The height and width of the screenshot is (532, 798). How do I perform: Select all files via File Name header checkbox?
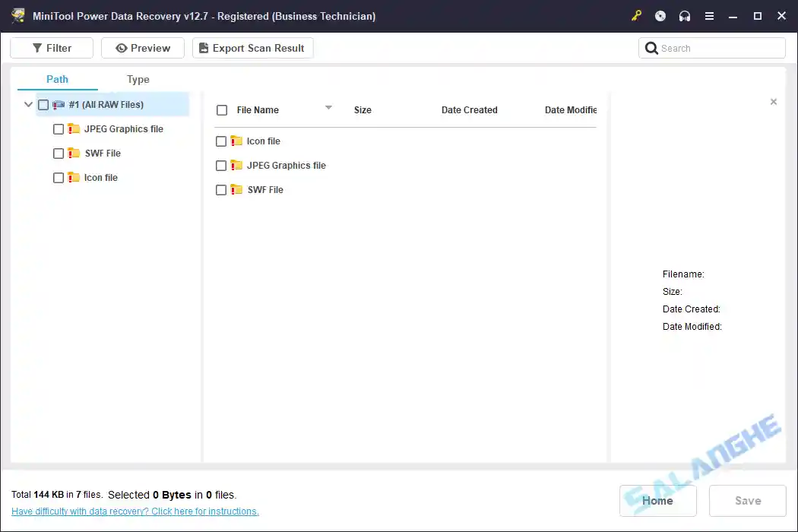(222, 109)
